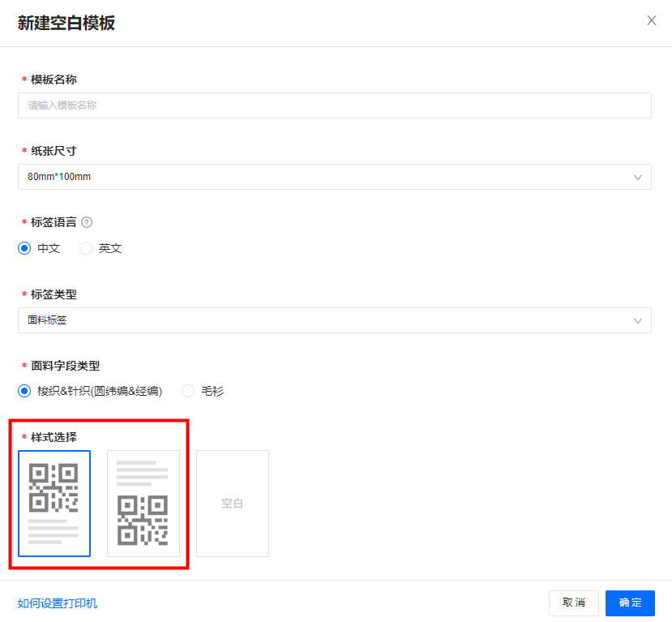
Task: Choose the 毛衫 fabric field type
Action: pos(188,391)
